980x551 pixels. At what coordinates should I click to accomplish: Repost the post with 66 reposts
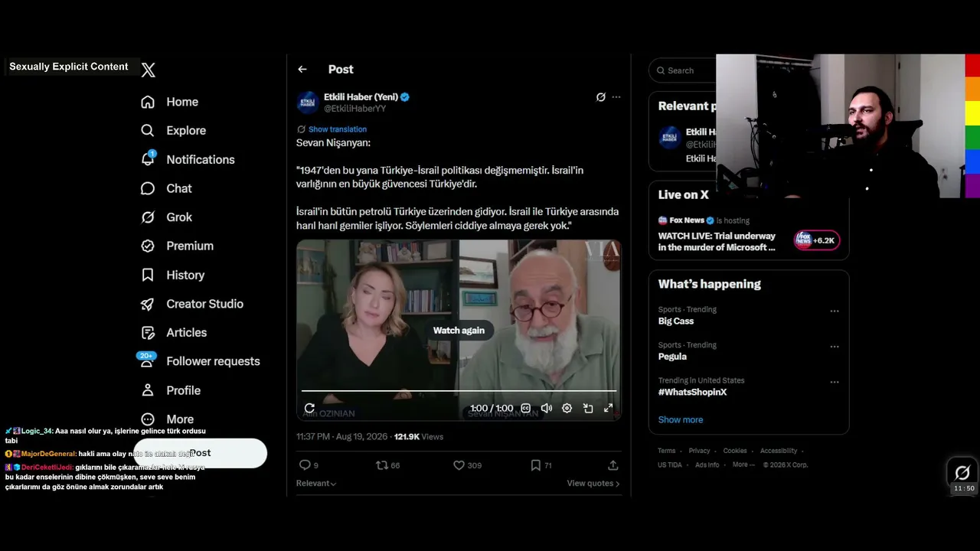point(388,465)
